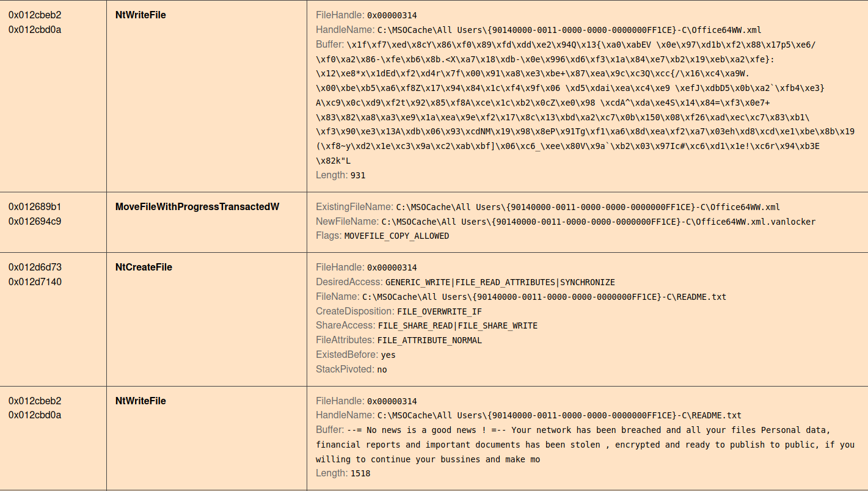The width and height of the screenshot is (868, 491).
Task: Click address 0x012694c9
Action: [x=35, y=222]
